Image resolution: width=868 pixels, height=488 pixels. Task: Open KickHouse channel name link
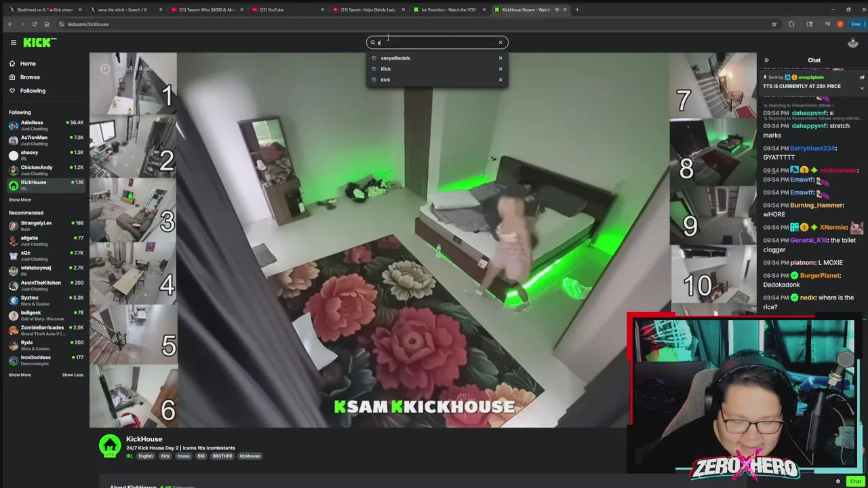click(x=144, y=439)
